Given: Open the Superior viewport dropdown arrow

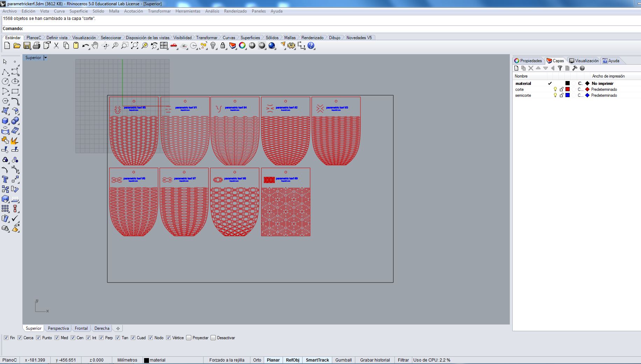Looking at the screenshot, I should (x=45, y=58).
